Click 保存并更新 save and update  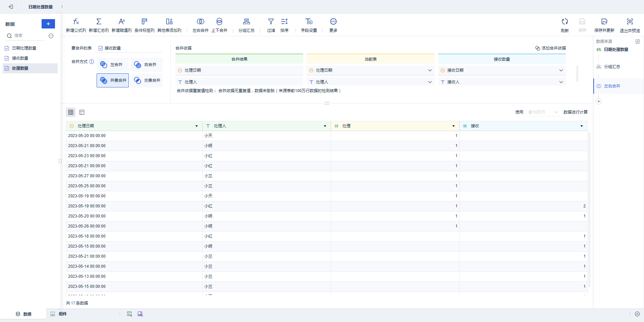604,25
